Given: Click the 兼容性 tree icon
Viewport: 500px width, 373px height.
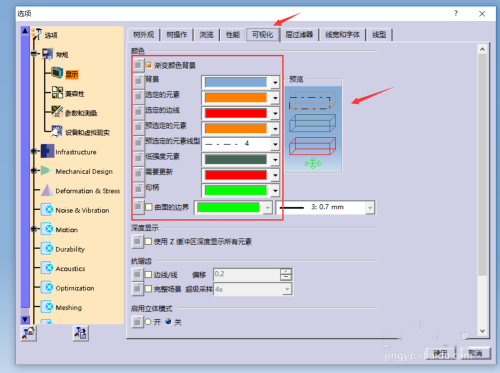Looking at the screenshot, I should coord(57,92).
